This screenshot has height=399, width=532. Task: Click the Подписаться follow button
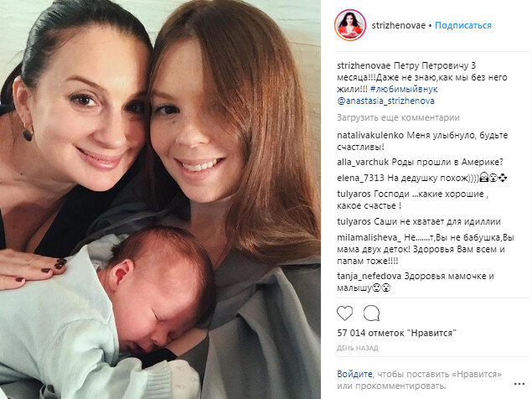click(463, 25)
